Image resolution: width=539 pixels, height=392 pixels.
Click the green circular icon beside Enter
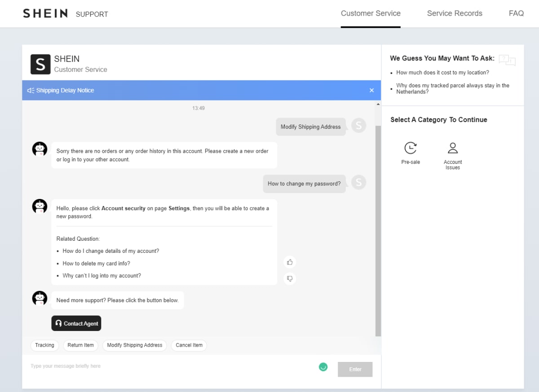tap(323, 367)
